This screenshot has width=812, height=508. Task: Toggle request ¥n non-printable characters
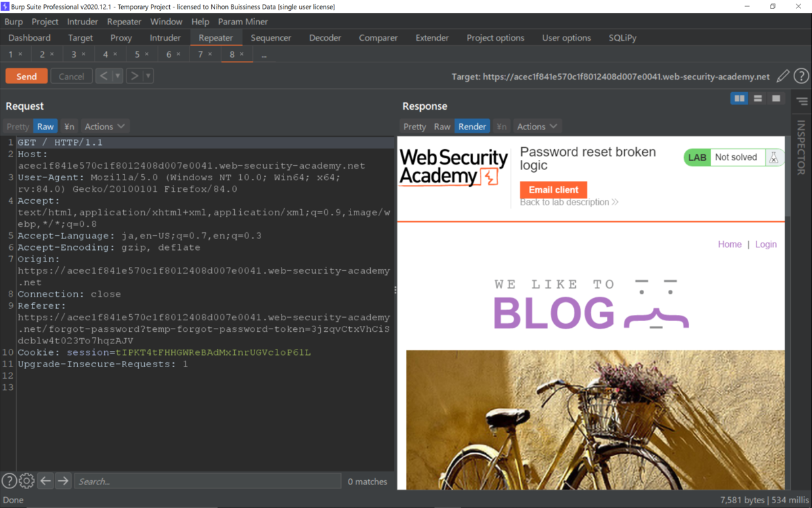pyautogui.click(x=69, y=127)
